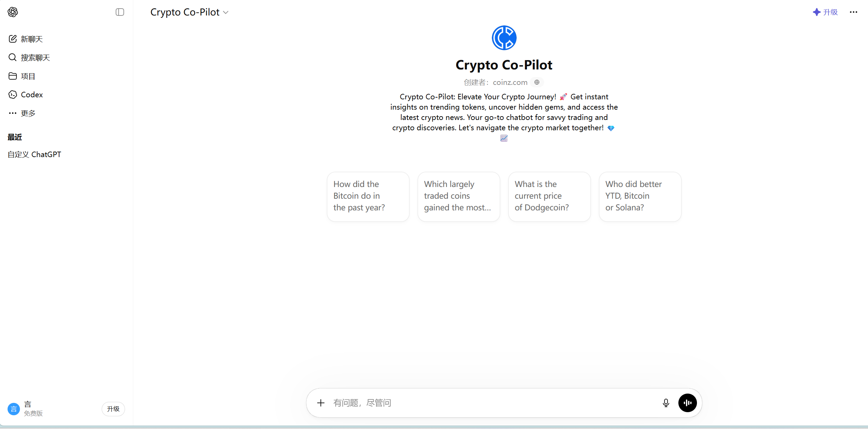Viewport: 868px width, 429px height.
Task: Click the 免费版 plan label under the username
Action: click(33, 414)
